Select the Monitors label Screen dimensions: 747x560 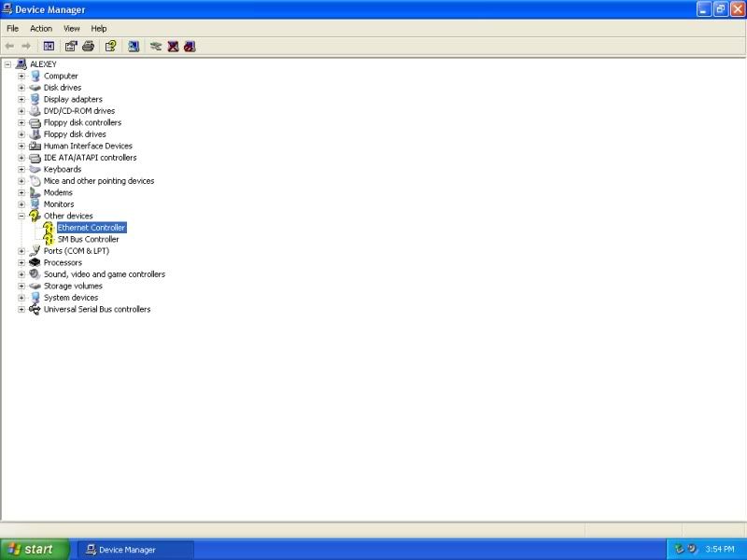59,204
